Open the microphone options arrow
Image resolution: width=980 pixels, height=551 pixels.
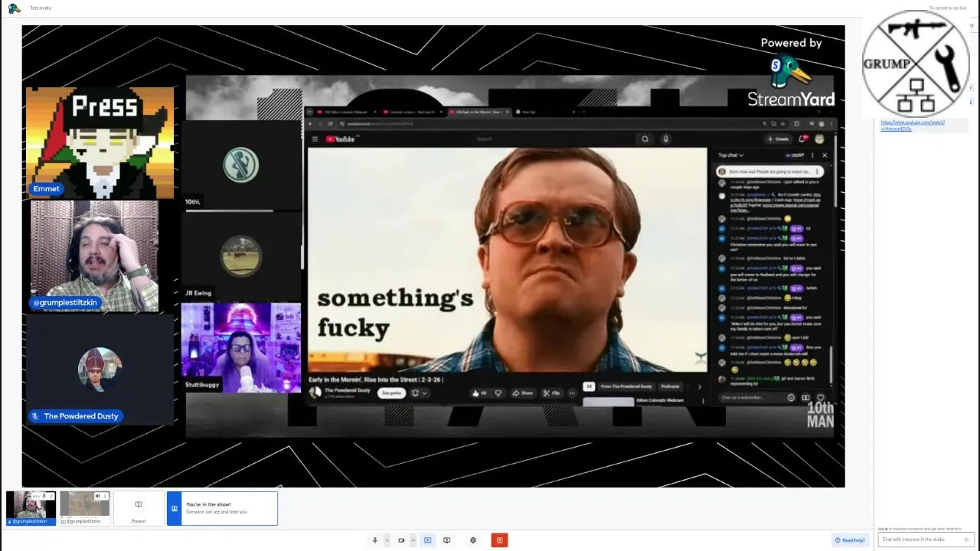point(387,540)
